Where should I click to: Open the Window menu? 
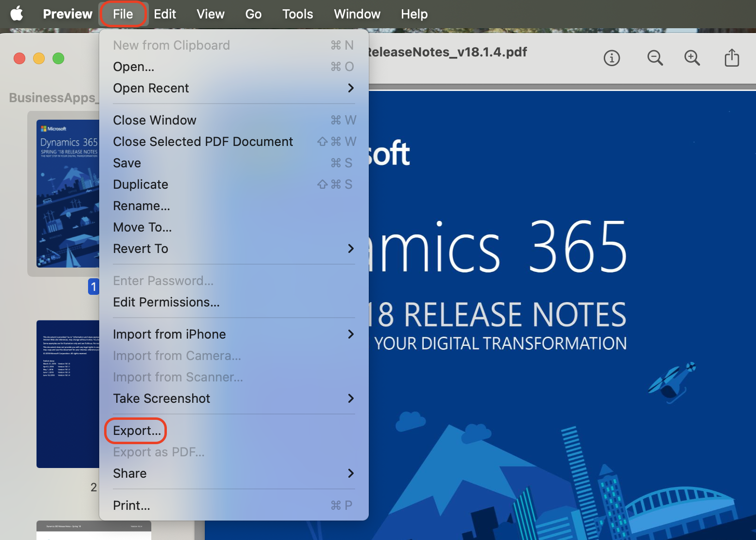(357, 14)
